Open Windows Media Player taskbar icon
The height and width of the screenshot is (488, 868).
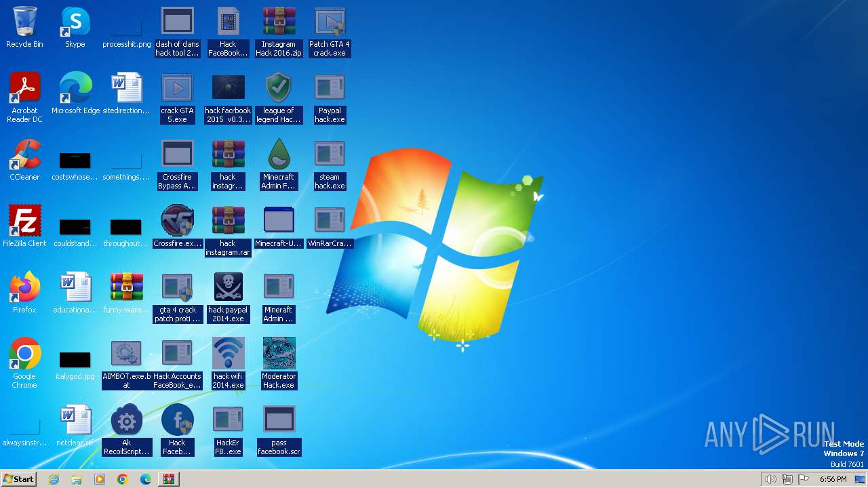click(x=100, y=479)
